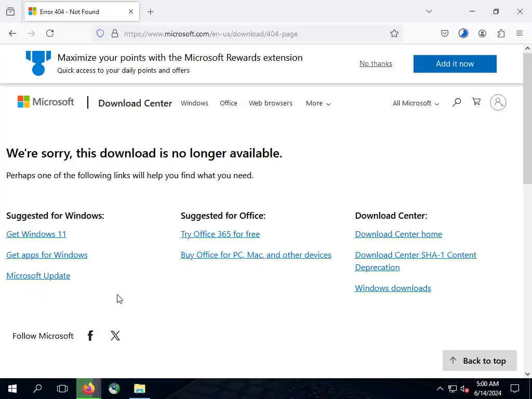The width and height of the screenshot is (532, 399).
Task: Click the site security padlock icon
Action: [115, 34]
